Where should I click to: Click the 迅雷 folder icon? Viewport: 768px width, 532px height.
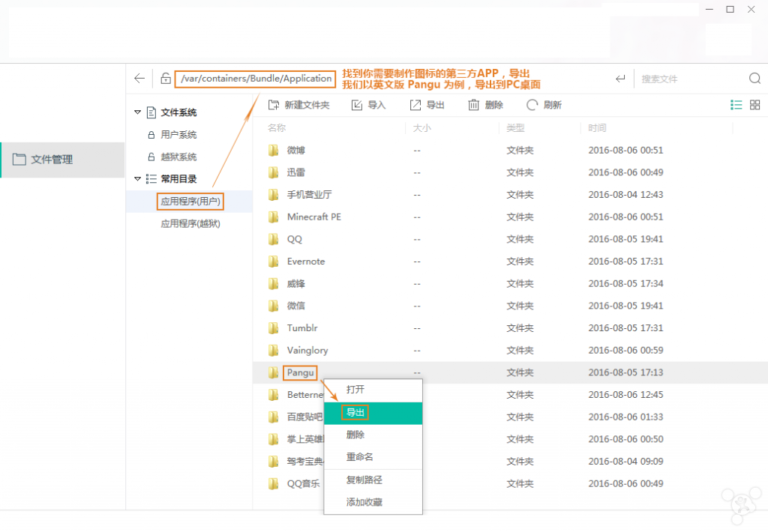(x=273, y=172)
